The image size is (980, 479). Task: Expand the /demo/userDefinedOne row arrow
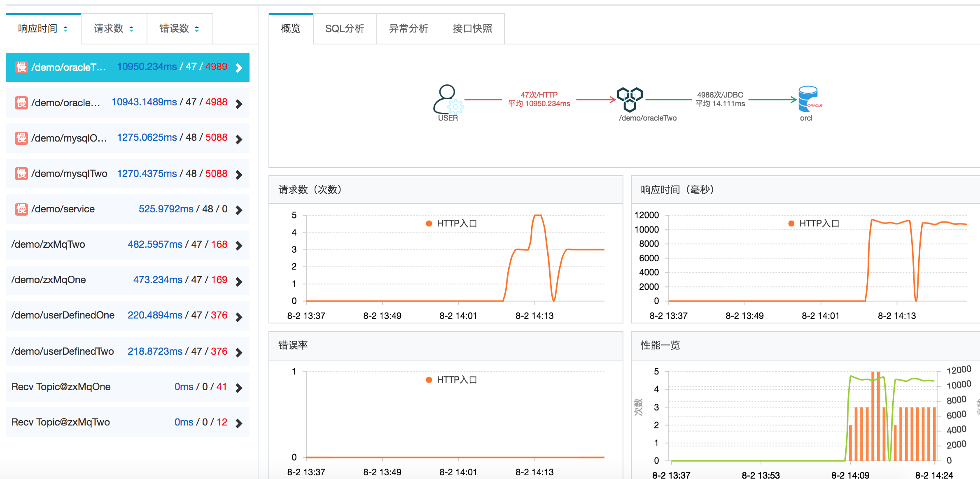point(239,317)
